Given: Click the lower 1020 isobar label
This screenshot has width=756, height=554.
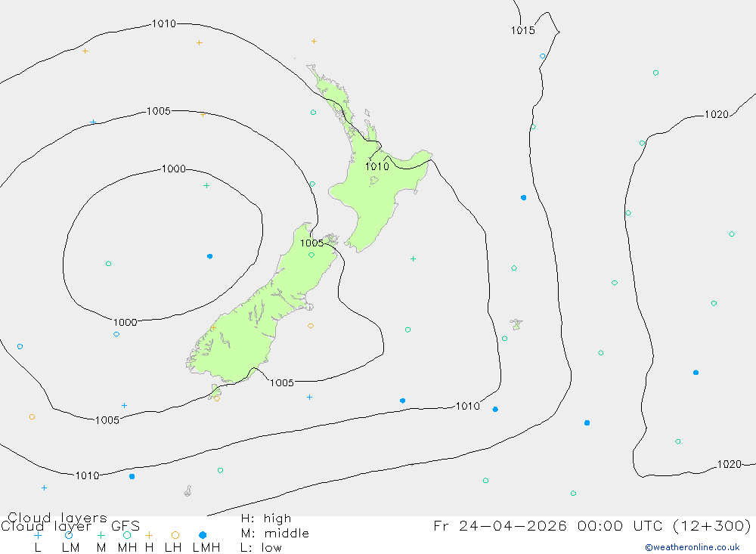Looking at the screenshot, I should (730, 464).
